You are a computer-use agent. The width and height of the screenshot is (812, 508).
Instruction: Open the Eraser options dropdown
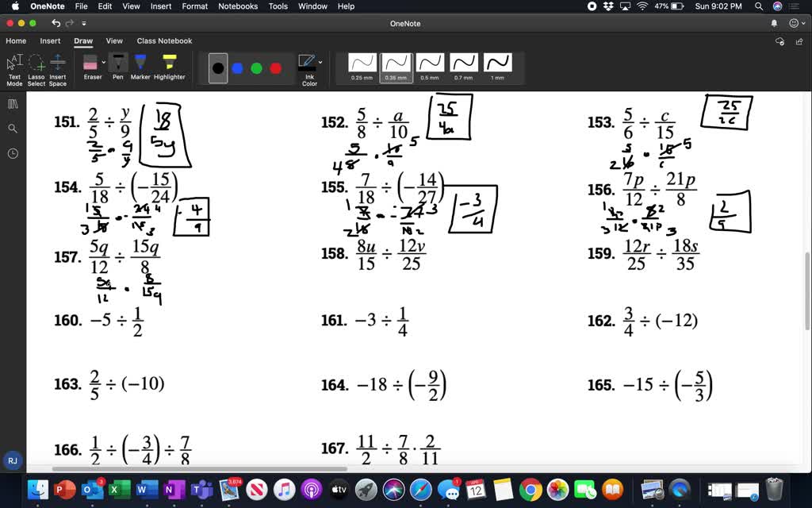[104, 61]
